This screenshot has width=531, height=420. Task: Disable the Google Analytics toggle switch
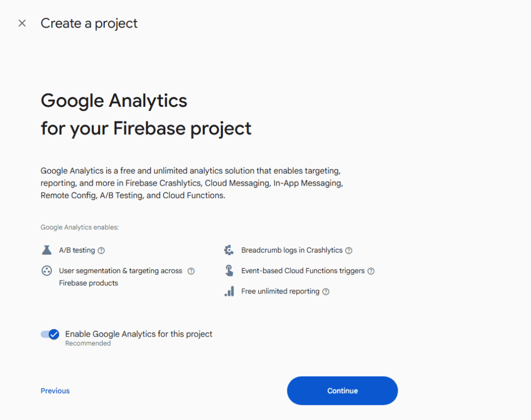click(x=50, y=334)
